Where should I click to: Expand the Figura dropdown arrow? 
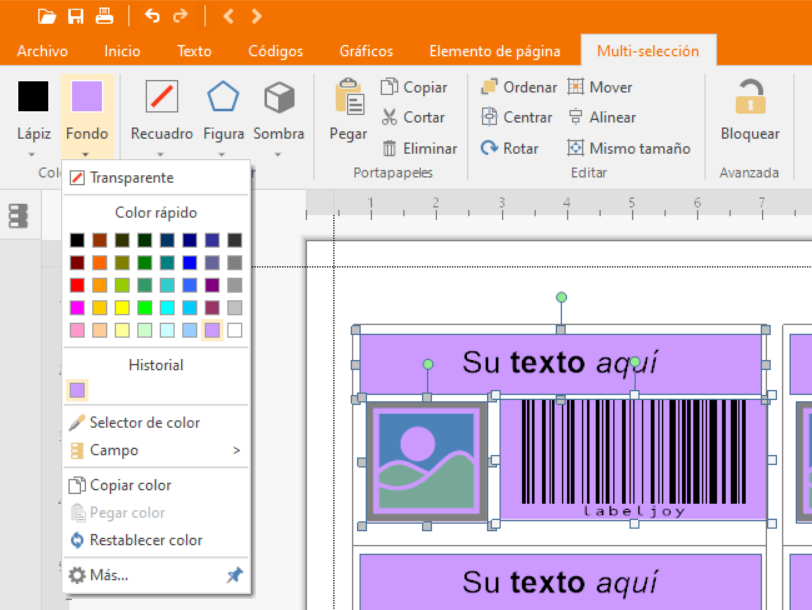coord(221,154)
